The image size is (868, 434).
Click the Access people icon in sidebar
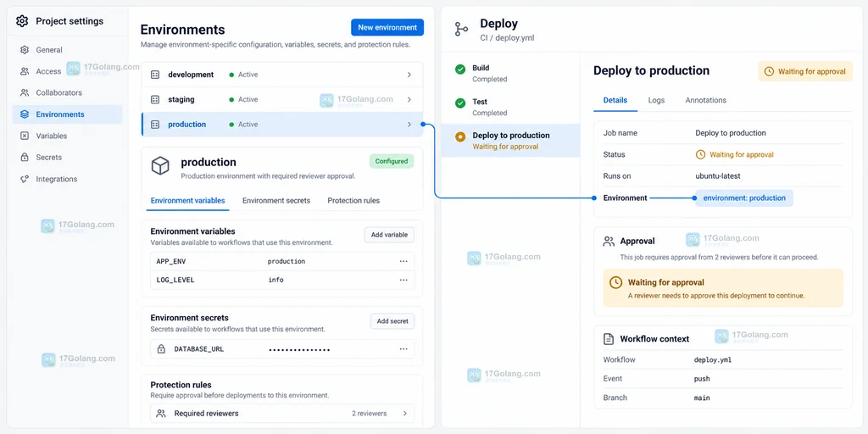25,71
